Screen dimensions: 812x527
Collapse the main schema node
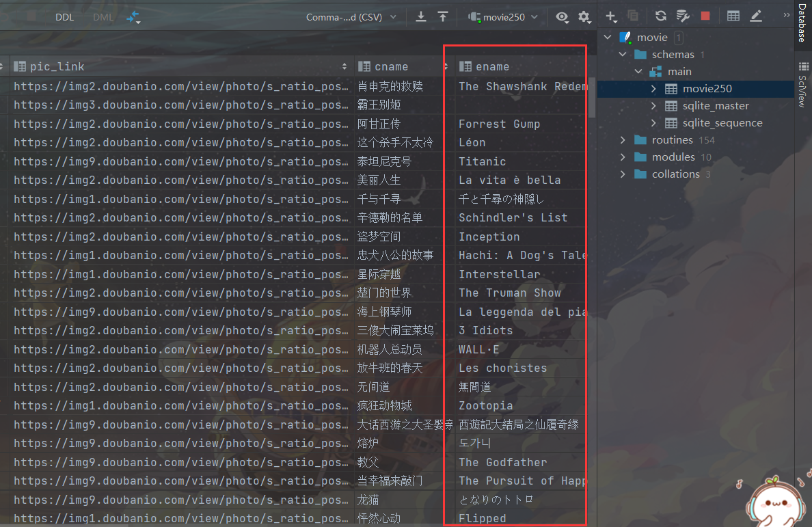[x=638, y=72]
